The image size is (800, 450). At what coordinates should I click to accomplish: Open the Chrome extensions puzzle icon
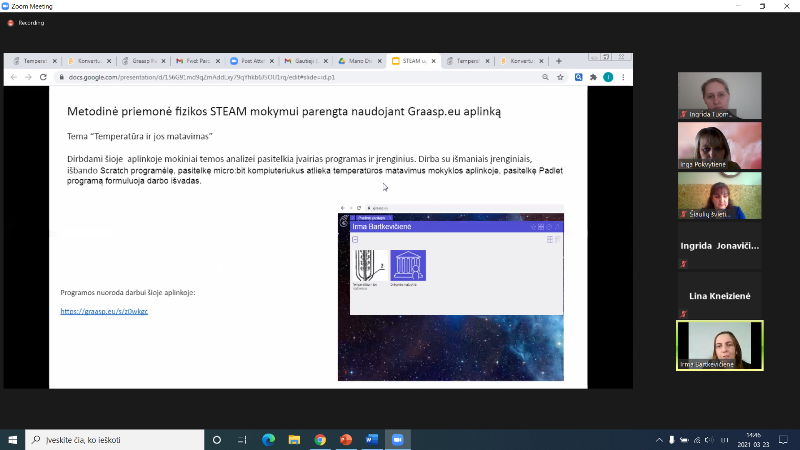click(x=593, y=77)
